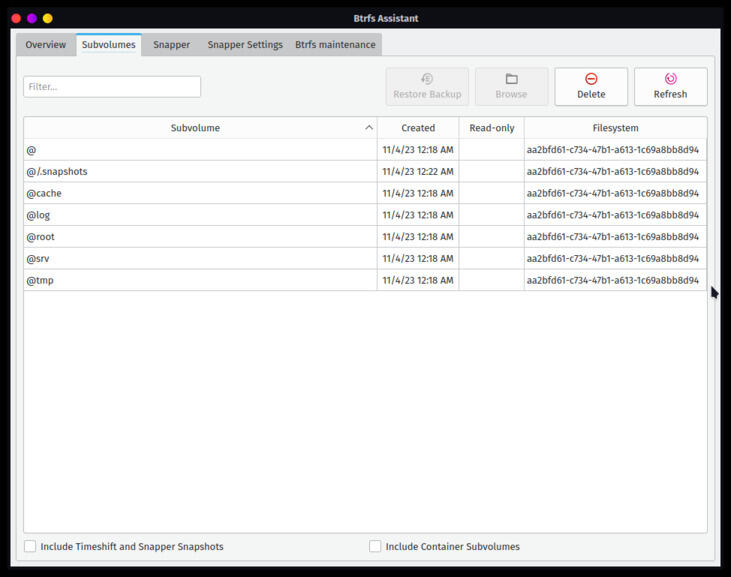Open the Snapper tab
Image resolution: width=731 pixels, height=577 pixels.
point(172,45)
